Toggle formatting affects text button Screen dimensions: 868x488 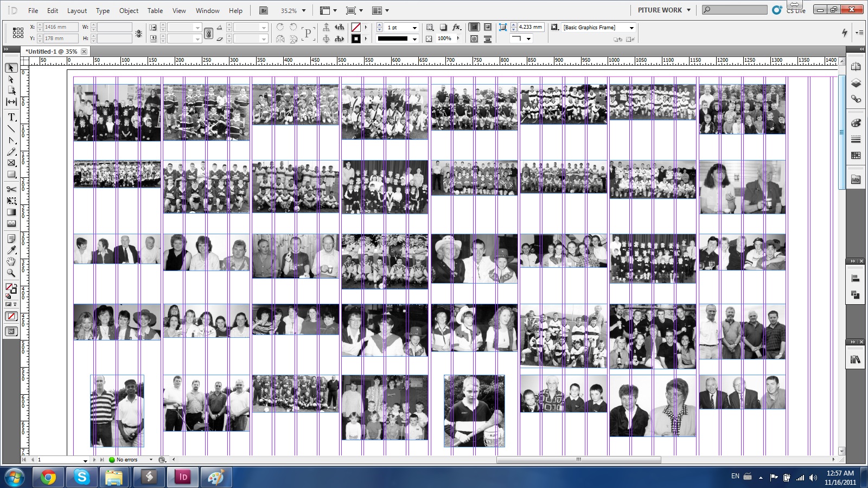[x=15, y=304]
